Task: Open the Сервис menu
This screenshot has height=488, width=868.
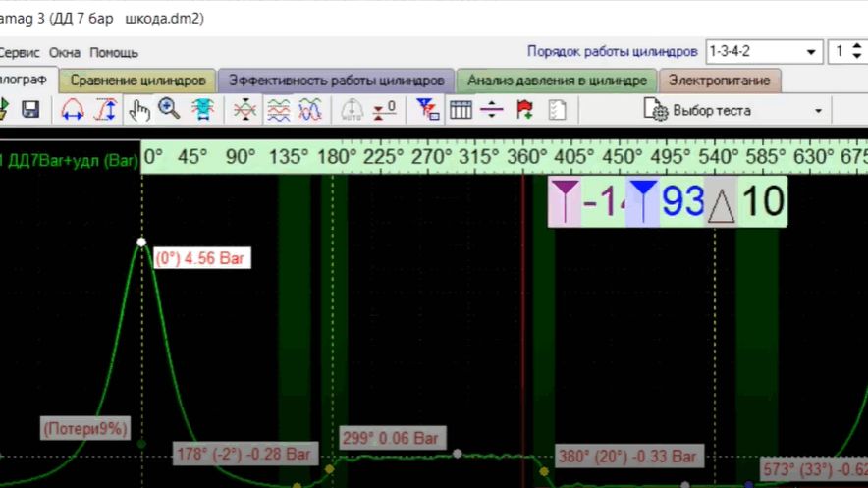Action: (x=19, y=53)
